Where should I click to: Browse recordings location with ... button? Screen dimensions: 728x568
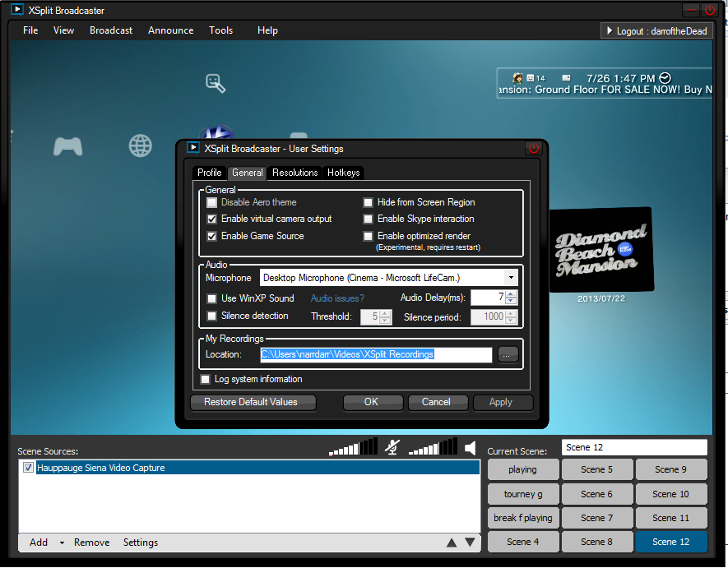click(507, 355)
